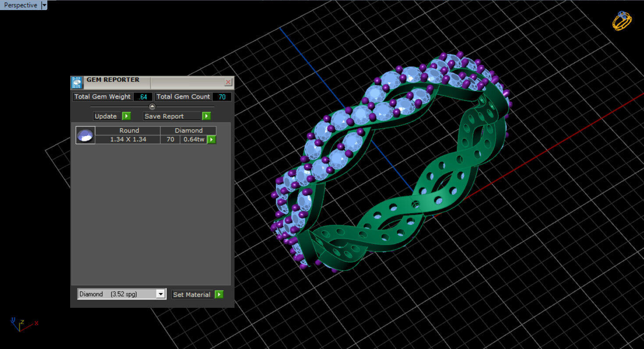Select the Diamond material cell in report row
Image resolution: width=644 pixels, height=349 pixels.
click(x=189, y=130)
